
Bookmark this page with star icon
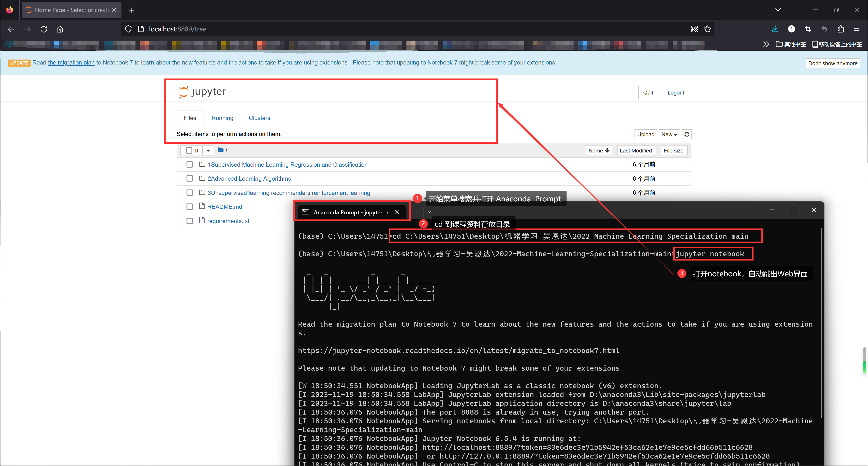point(707,29)
